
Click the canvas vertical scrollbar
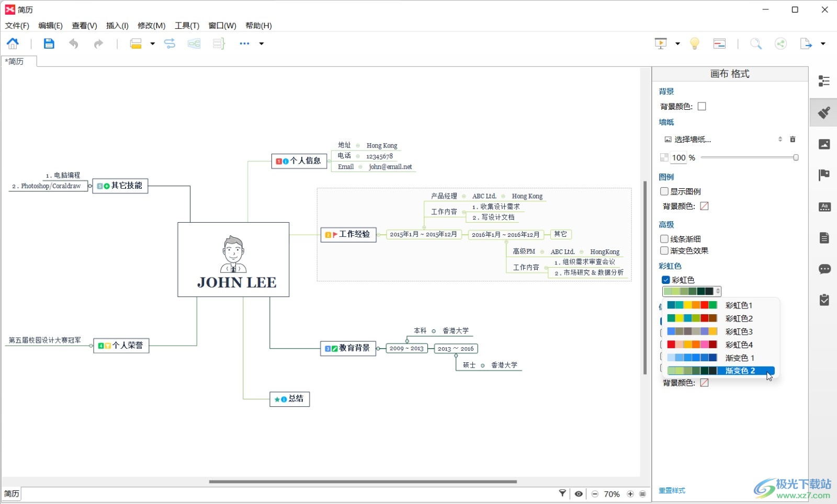tap(645, 277)
